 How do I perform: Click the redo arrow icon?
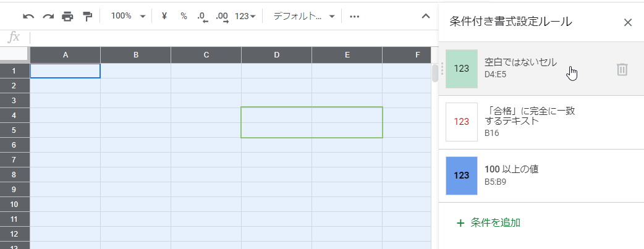[x=48, y=17]
